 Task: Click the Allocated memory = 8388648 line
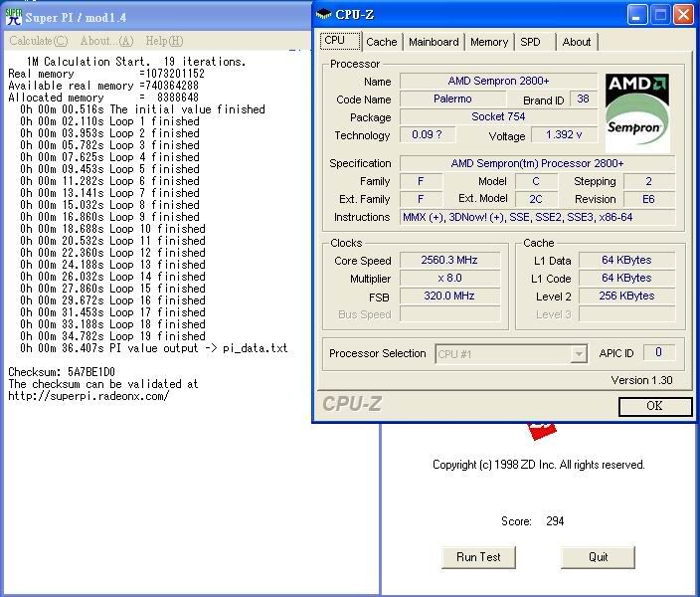pyautogui.click(x=103, y=98)
